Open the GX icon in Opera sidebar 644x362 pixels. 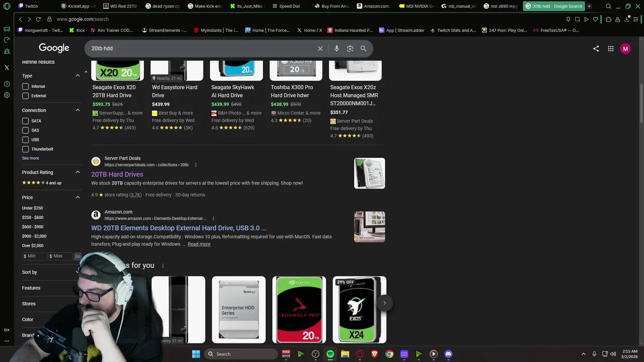click(7, 330)
